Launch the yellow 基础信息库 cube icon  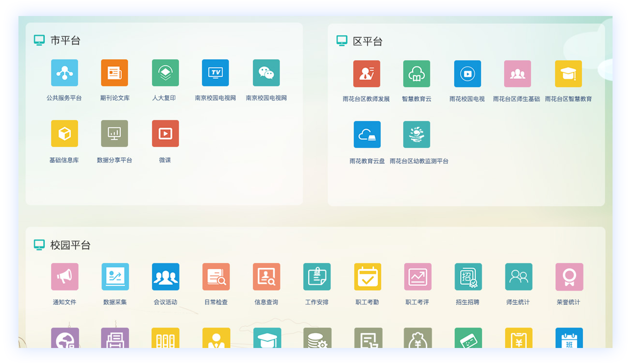tap(65, 133)
